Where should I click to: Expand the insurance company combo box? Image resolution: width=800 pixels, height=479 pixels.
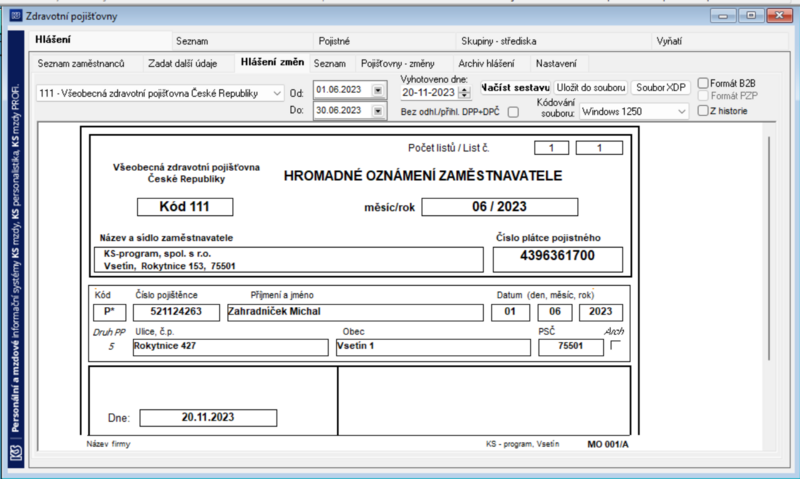(277, 93)
